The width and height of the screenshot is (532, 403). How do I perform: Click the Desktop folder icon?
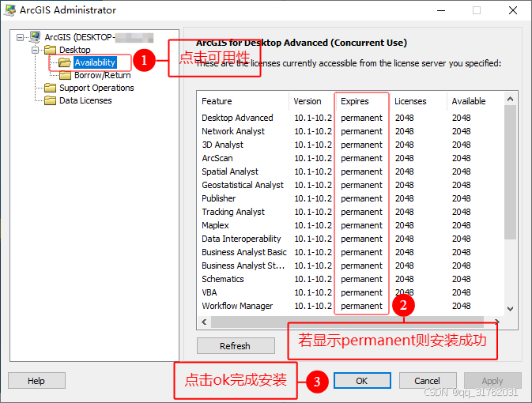pyautogui.click(x=50, y=50)
